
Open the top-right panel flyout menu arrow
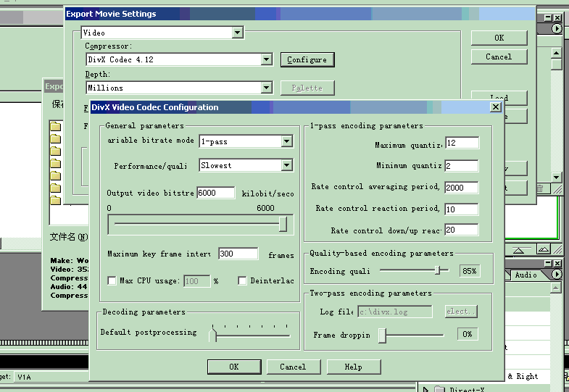(x=557, y=28)
